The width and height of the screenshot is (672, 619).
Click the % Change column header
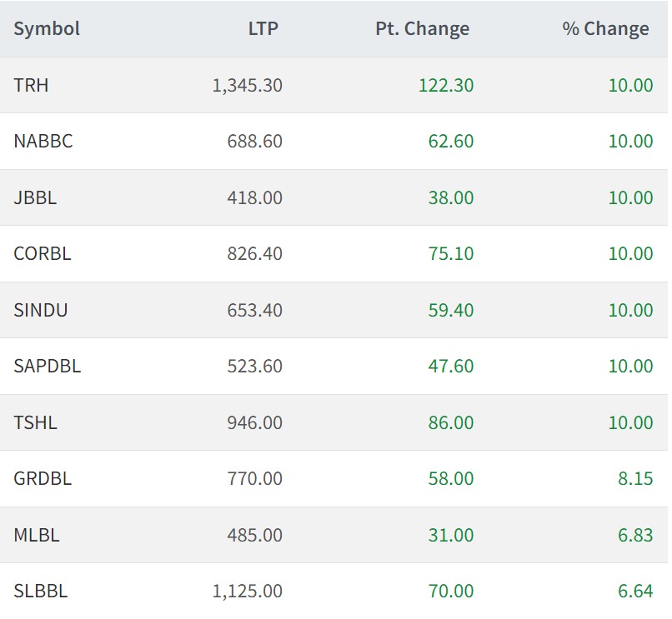605,29
